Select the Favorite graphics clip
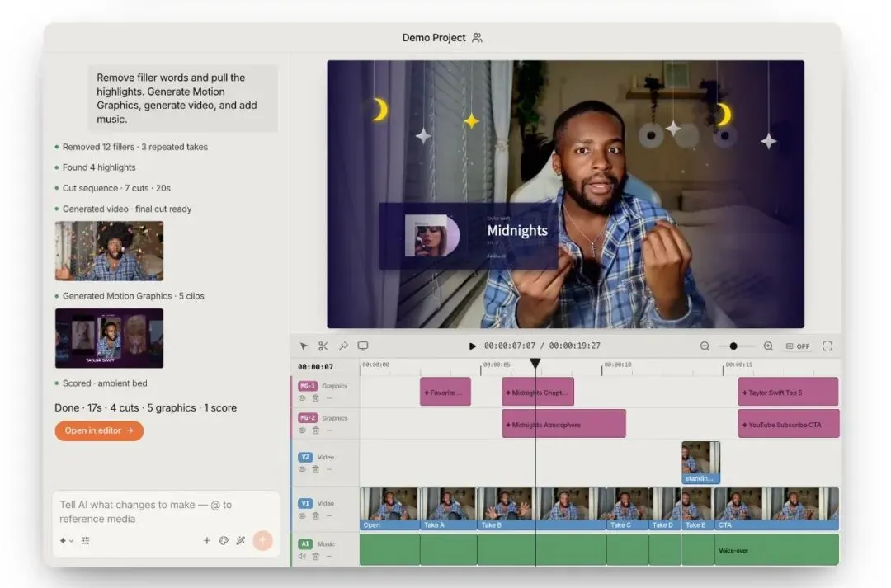Screen dimensions: 891x588 [x=445, y=392]
